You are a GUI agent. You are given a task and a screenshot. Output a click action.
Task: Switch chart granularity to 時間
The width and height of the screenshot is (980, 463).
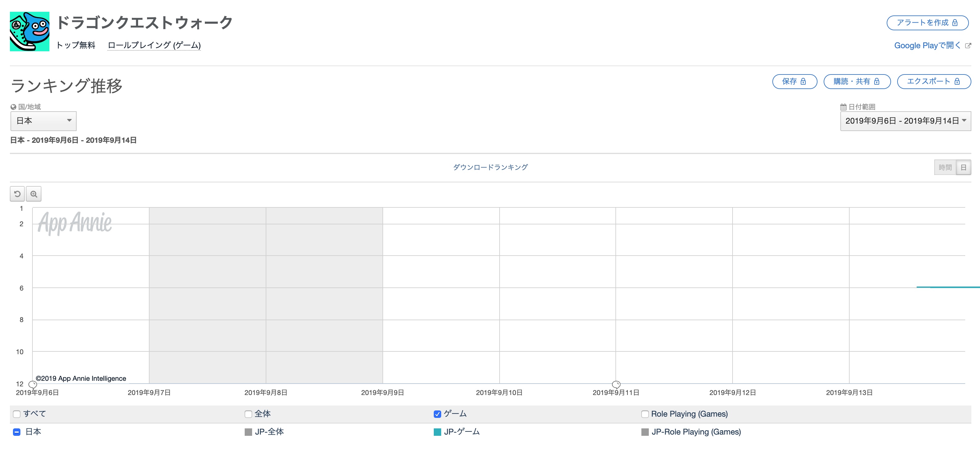[x=945, y=168]
